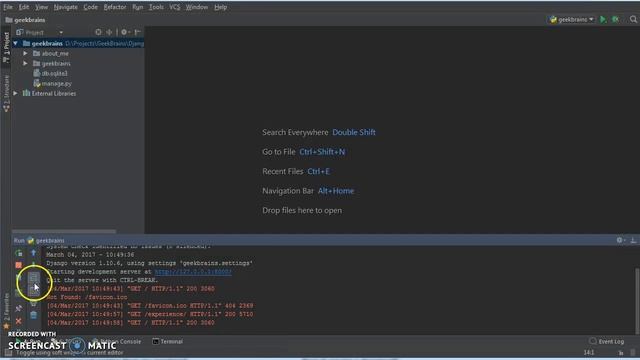Viewport: 640px width, 360px height.
Task: Expand the about_me folder
Action: coord(25,53)
